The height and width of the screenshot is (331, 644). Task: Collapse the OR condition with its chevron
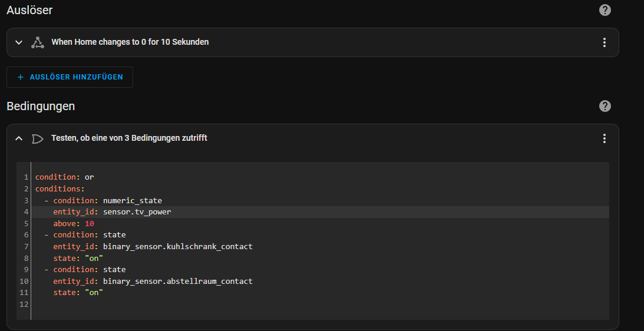pyautogui.click(x=18, y=138)
